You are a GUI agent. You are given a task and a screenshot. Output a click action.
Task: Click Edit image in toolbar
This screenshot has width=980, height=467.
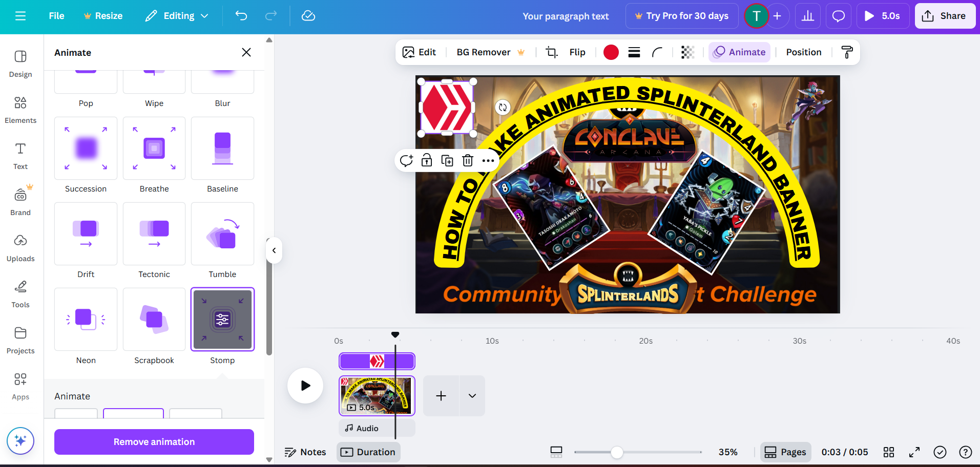pyautogui.click(x=419, y=52)
